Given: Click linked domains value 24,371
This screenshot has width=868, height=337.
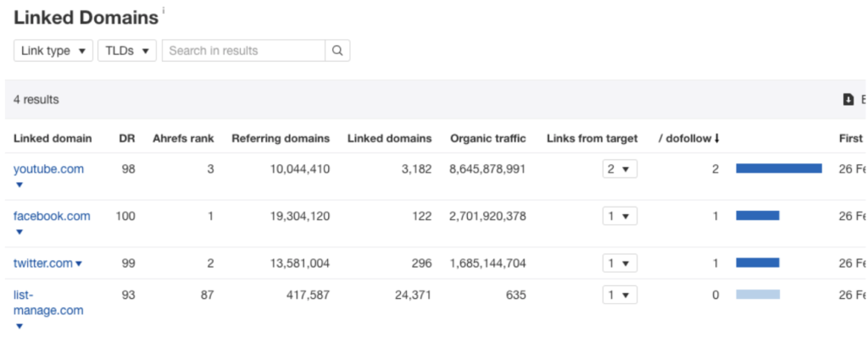Looking at the screenshot, I should [414, 295].
